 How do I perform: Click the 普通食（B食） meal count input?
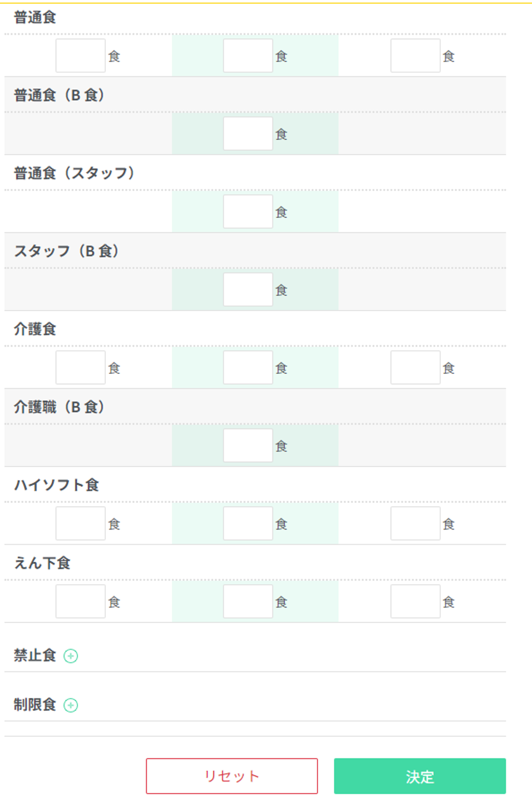click(x=248, y=134)
